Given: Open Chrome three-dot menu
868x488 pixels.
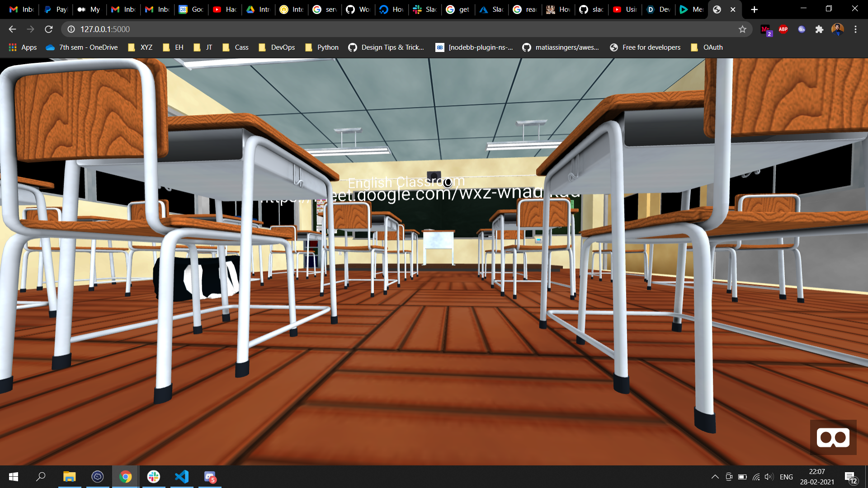Looking at the screenshot, I should [855, 29].
